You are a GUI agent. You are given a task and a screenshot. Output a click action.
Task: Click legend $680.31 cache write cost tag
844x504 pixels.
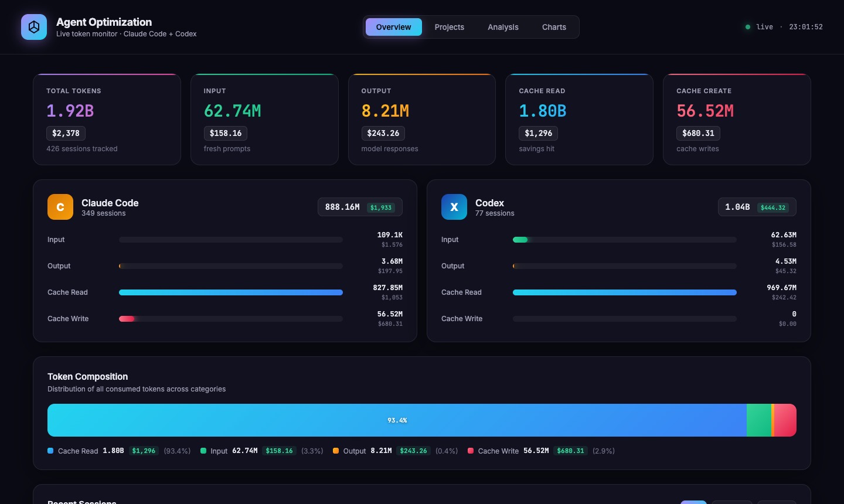(x=571, y=451)
